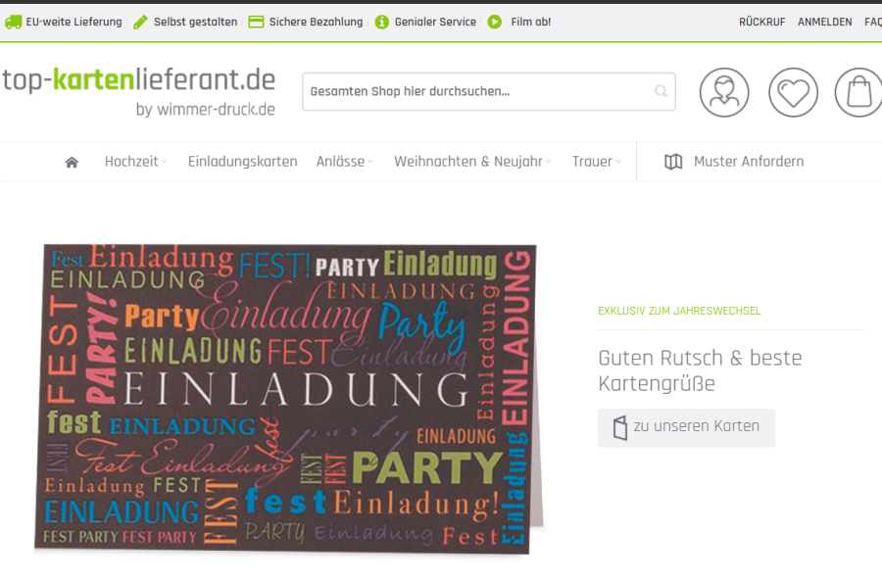Expand the Hochzeit dropdown menu
The image size is (882, 588).
[135, 162]
